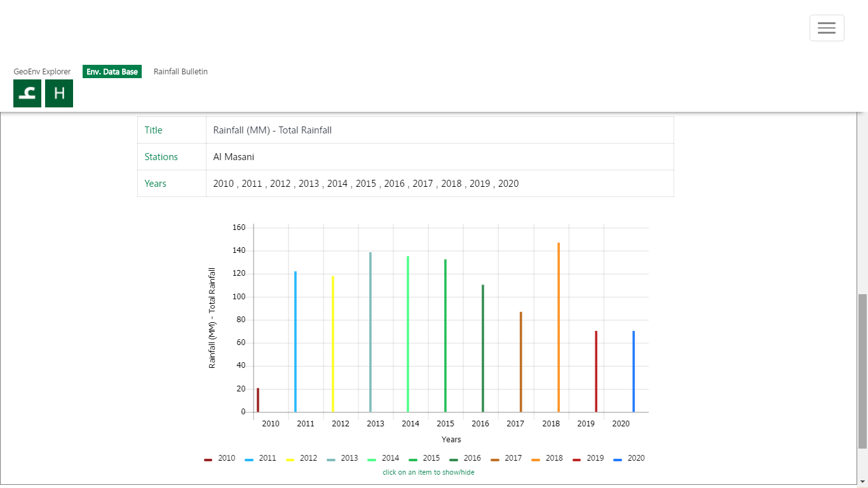This screenshot has height=488, width=868.
Task: Click the brown 2017 rainfall bar
Action: point(521,362)
